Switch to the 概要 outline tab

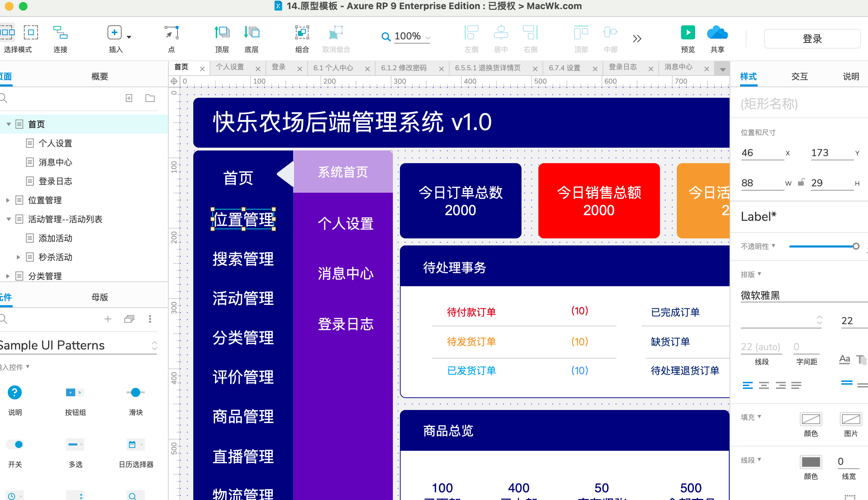99,76
